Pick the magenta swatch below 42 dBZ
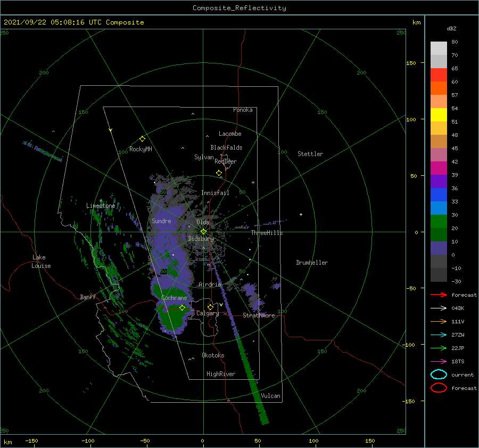Image resolution: width=479 pixels, height=448 pixels. pyautogui.click(x=439, y=168)
